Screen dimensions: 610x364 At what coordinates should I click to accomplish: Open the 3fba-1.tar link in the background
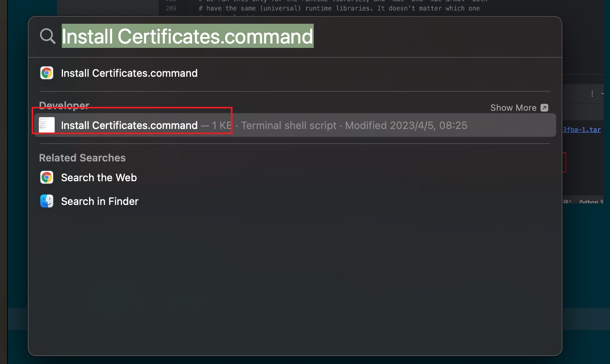(581, 129)
